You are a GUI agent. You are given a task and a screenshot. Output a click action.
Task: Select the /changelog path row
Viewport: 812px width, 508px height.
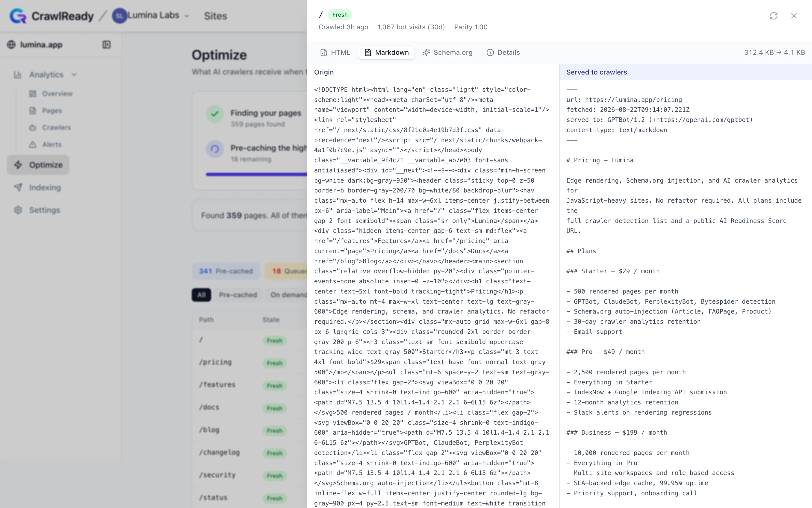250,453
